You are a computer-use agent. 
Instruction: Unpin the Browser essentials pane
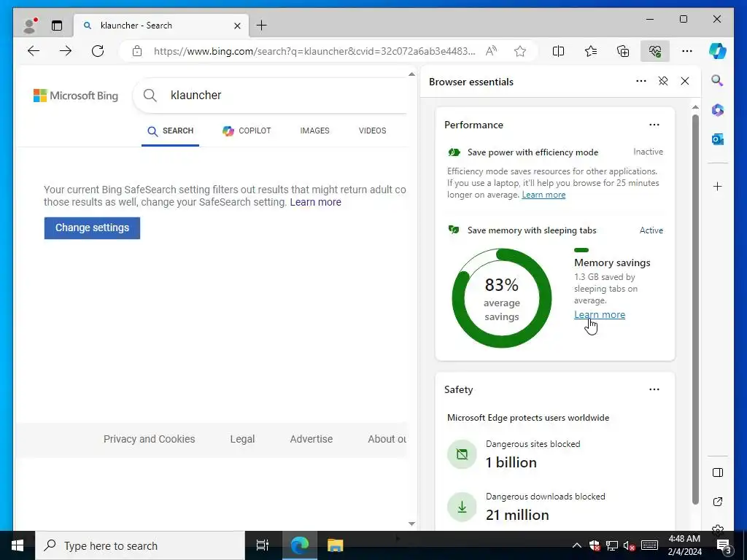coord(663,81)
